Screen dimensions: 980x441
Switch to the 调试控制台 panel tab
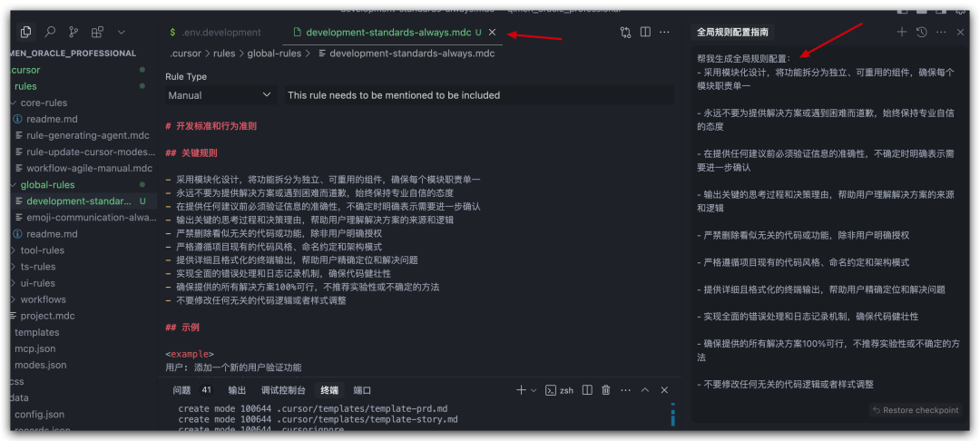pyautogui.click(x=283, y=390)
